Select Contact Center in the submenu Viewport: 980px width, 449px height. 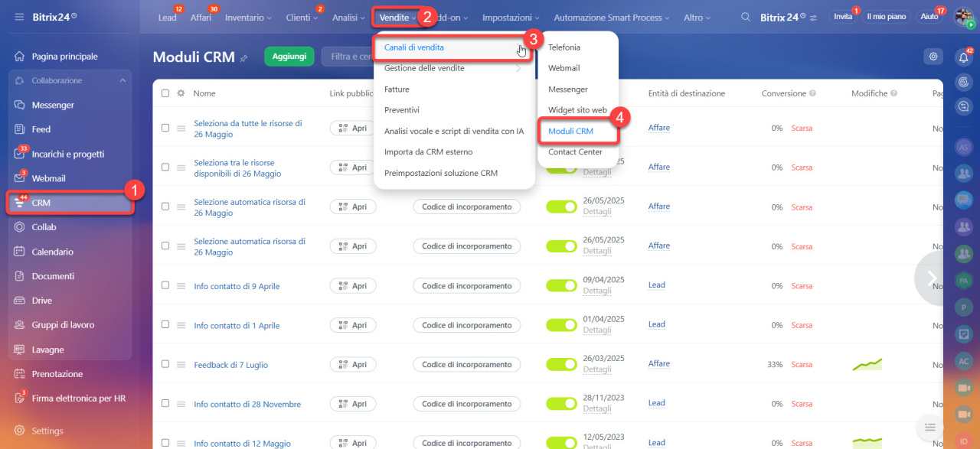click(x=575, y=152)
